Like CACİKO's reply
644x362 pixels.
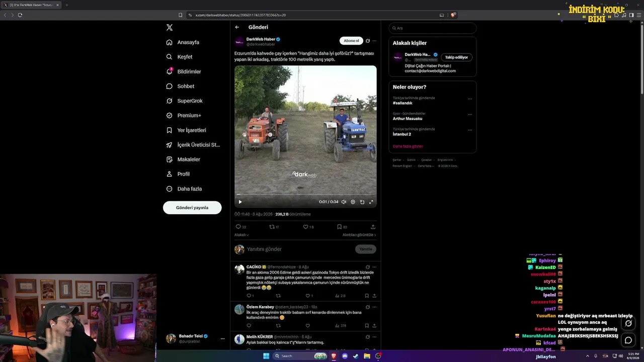coord(307,296)
